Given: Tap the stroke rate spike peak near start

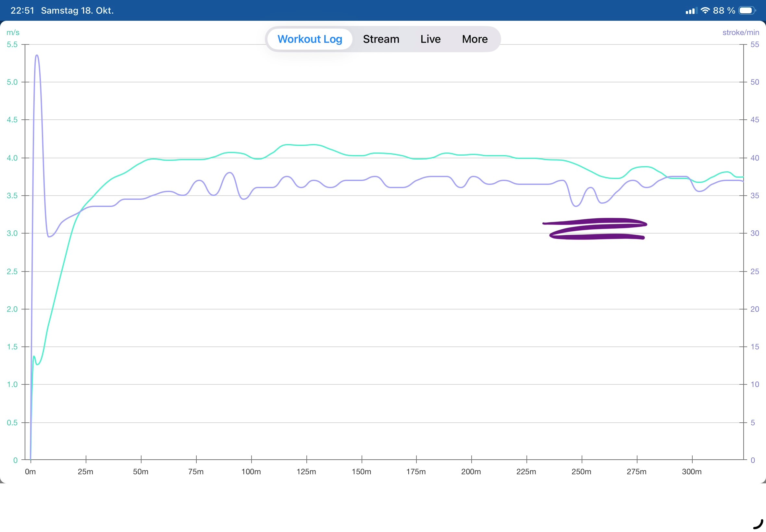Looking at the screenshot, I should [37, 56].
